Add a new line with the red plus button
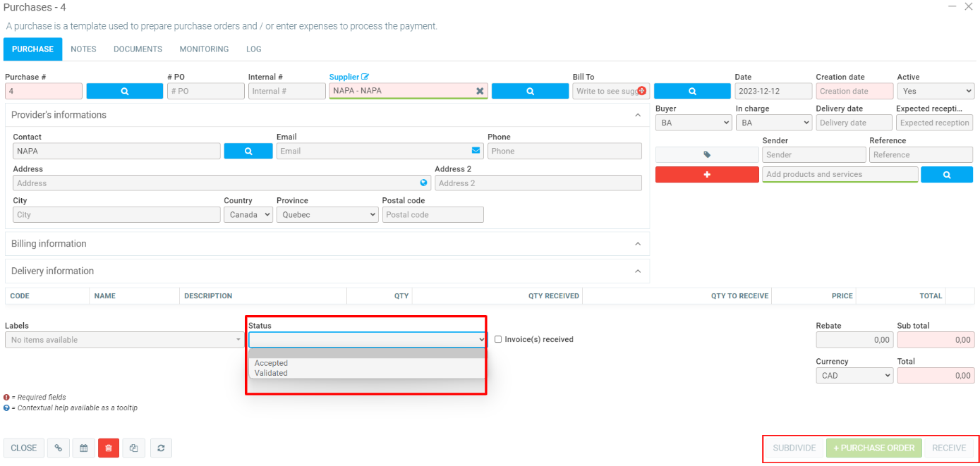The width and height of the screenshot is (980, 466). click(x=706, y=174)
